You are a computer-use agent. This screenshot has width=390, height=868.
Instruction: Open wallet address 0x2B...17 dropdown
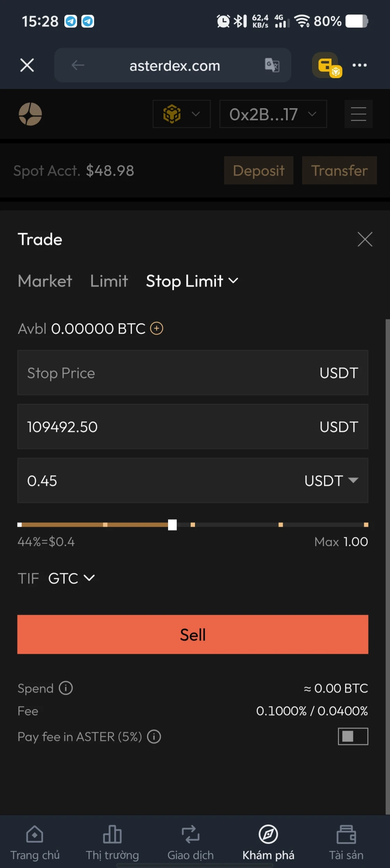click(273, 114)
